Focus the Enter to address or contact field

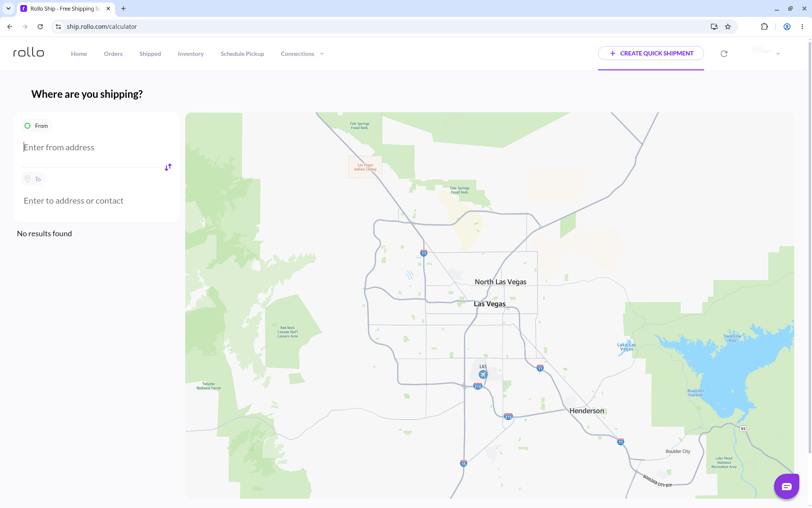[96, 201]
